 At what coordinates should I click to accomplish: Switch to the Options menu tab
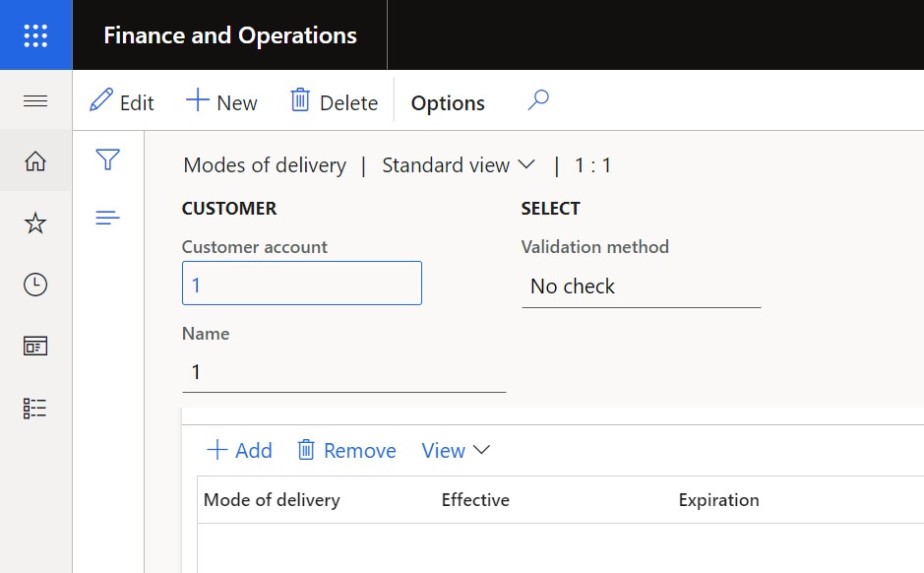447,101
